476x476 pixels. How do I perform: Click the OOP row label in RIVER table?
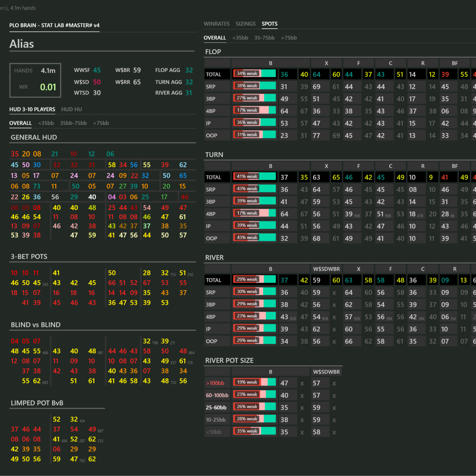tap(212, 341)
